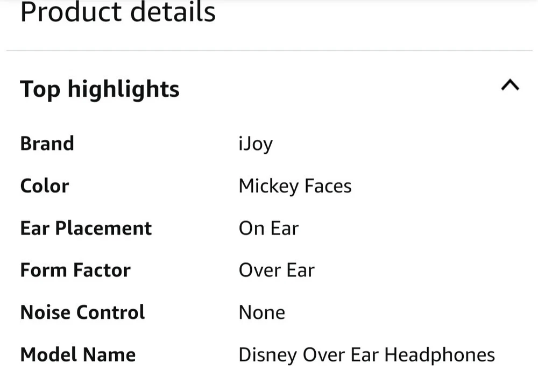The image size is (538, 392).
Task: Click the Disney Over Ear Headphones value
Action: [366, 355]
